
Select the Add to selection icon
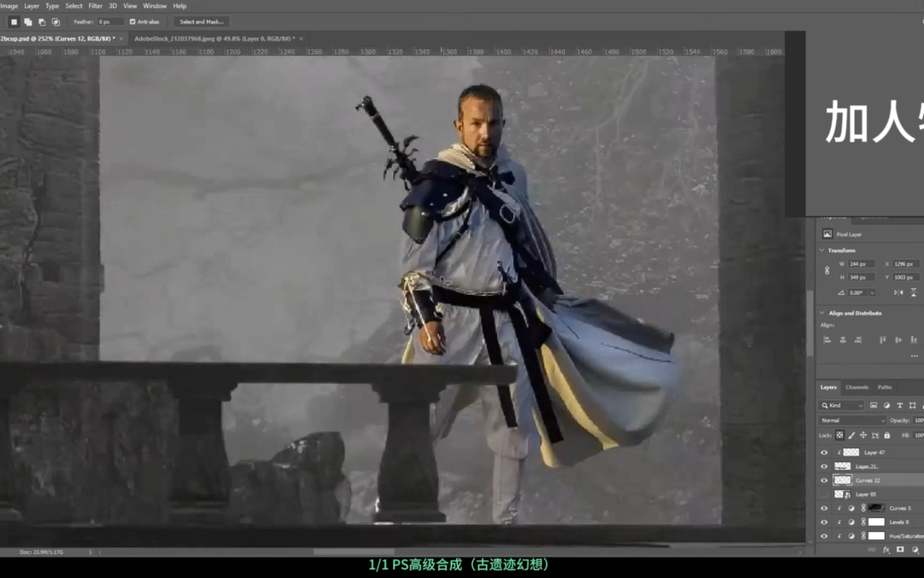28,22
